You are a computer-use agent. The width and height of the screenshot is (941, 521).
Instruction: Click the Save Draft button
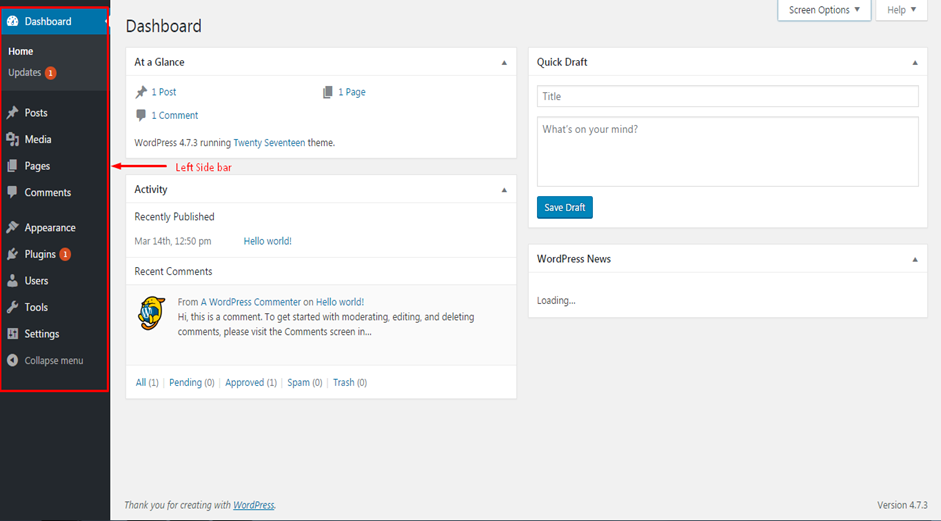pyautogui.click(x=565, y=207)
